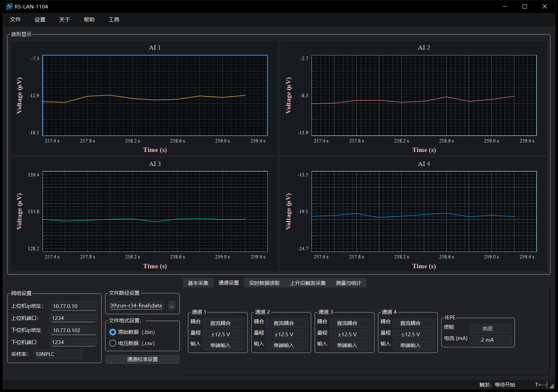Screen dimensions: 558x392
Task: Select 电压数据 (.csv) file format
Action: [x=132, y=343]
